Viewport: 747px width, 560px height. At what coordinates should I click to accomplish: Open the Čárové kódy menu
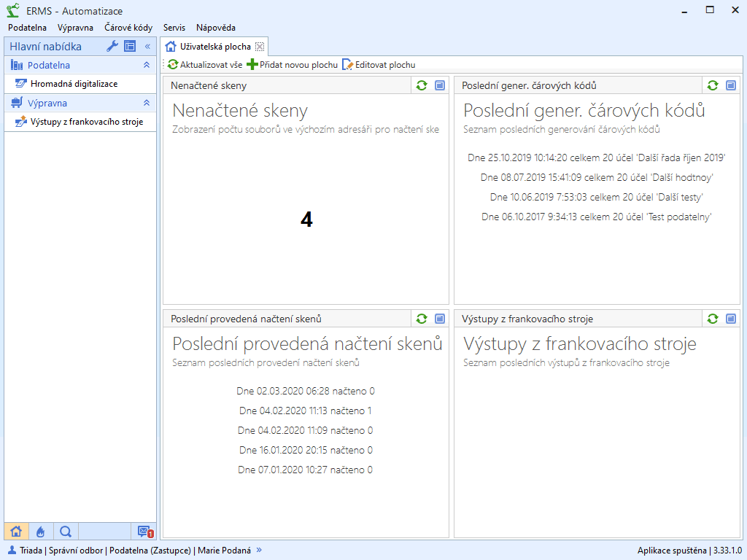pyautogui.click(x=128, y=28)
